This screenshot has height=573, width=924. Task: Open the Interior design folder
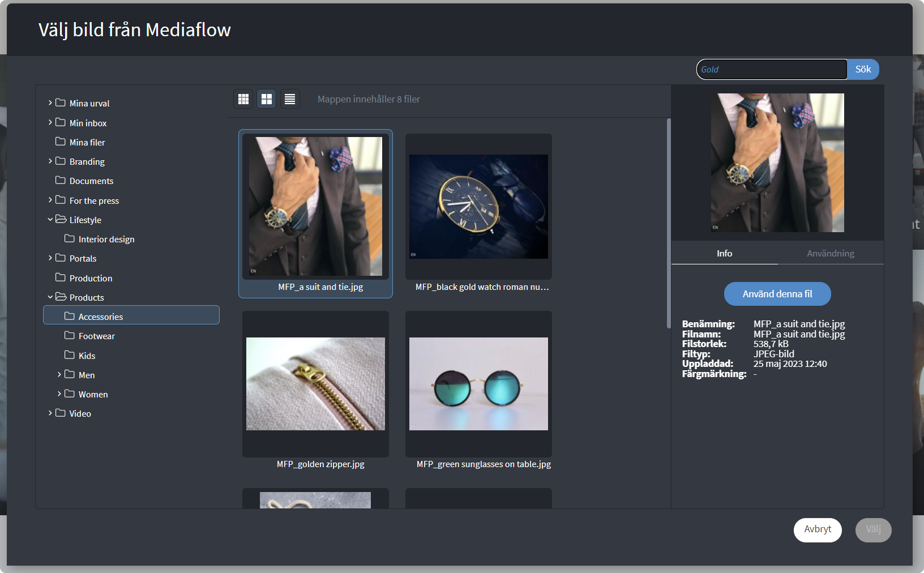point(106,239)
